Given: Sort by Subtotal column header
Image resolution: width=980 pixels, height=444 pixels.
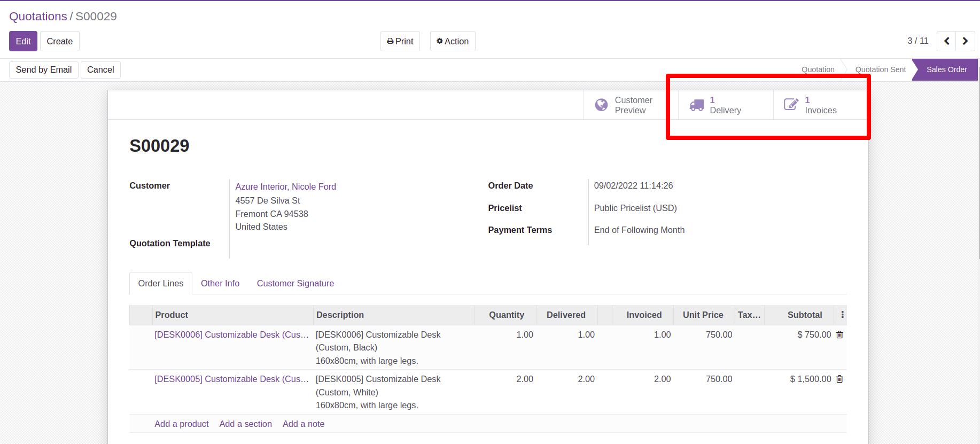Looking at the screenshot, I should coord(799,315).
